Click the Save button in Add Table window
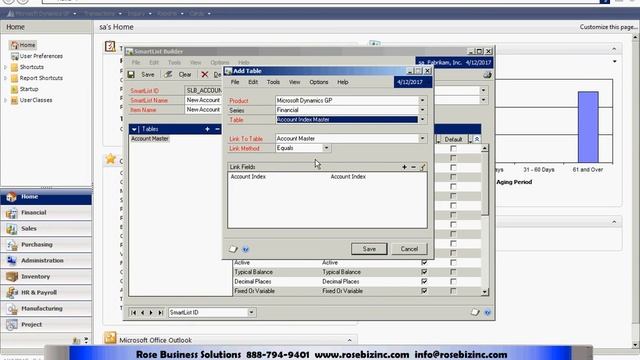 point(369,249)
